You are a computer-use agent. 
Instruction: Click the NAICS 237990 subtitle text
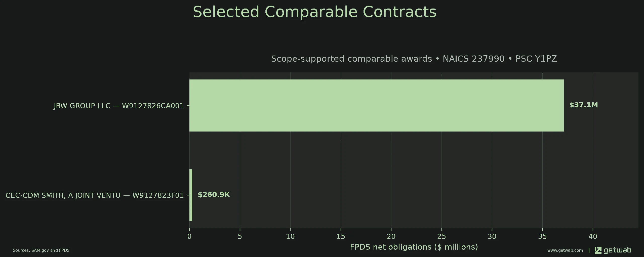click(x=473, y=59)
